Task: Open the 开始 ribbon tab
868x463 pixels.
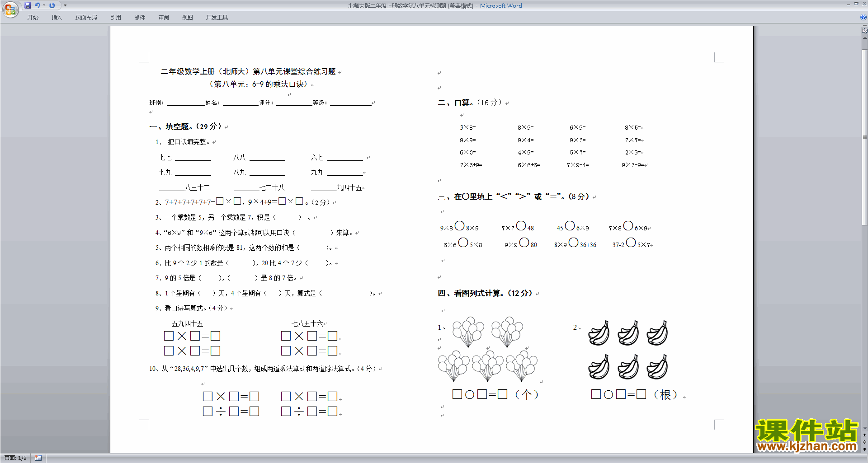Action: [x=33, y=18]
